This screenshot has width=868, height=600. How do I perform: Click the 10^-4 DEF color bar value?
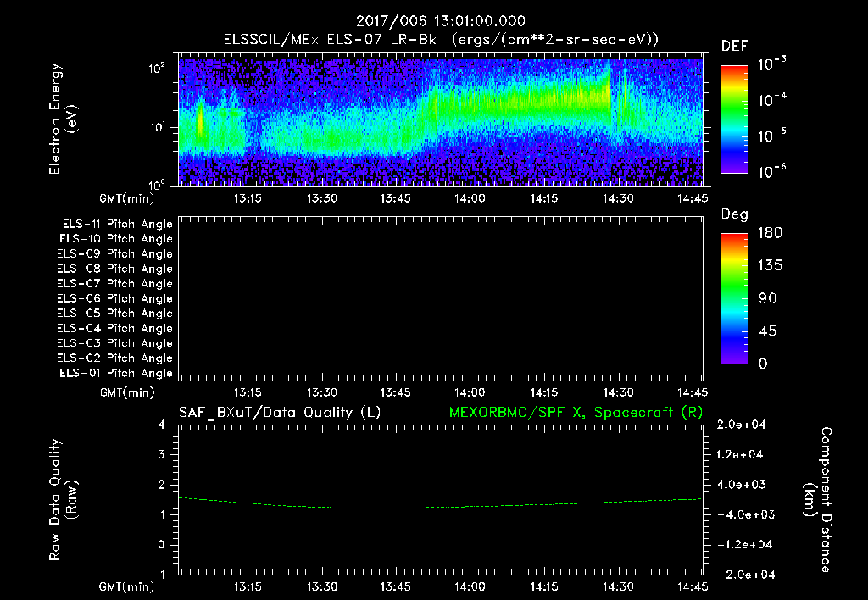(771, 100)
